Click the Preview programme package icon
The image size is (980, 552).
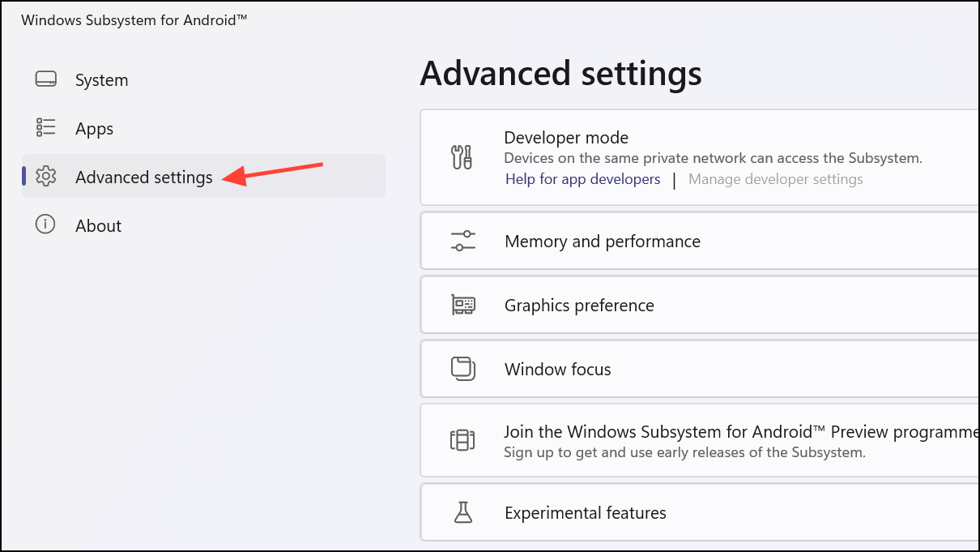coord(462,440)
